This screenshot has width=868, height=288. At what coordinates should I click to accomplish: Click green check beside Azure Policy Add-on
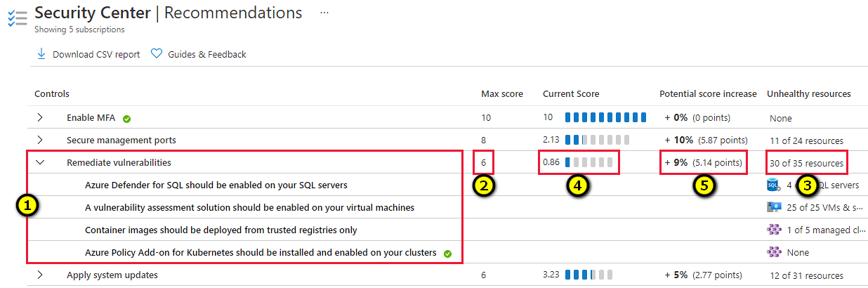(x=447, y=253)
